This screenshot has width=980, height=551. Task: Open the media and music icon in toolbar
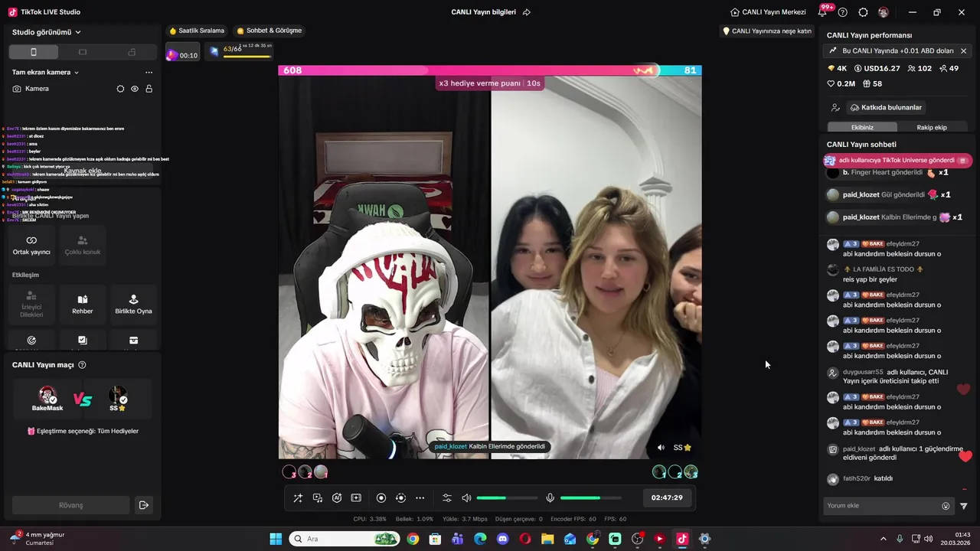318,498
